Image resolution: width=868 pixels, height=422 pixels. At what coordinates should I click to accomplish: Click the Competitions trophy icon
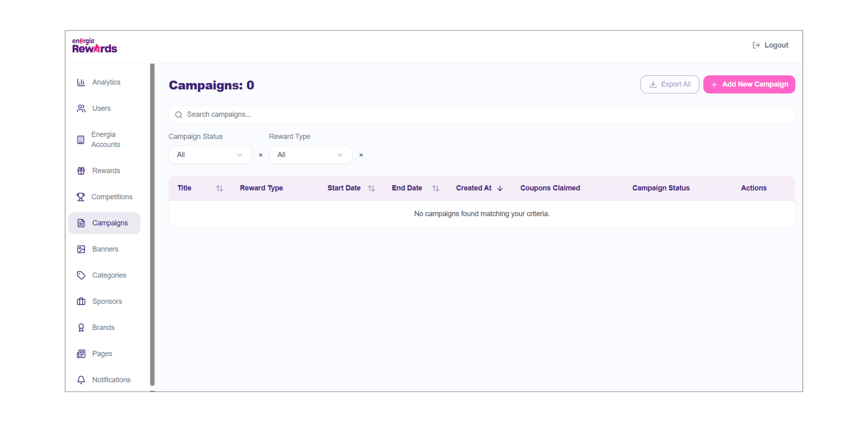[x=80, y=197]
